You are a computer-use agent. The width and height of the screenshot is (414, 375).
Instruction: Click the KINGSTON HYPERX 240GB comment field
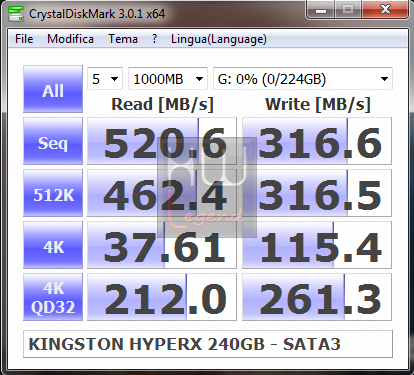click(x=208, y=344)
